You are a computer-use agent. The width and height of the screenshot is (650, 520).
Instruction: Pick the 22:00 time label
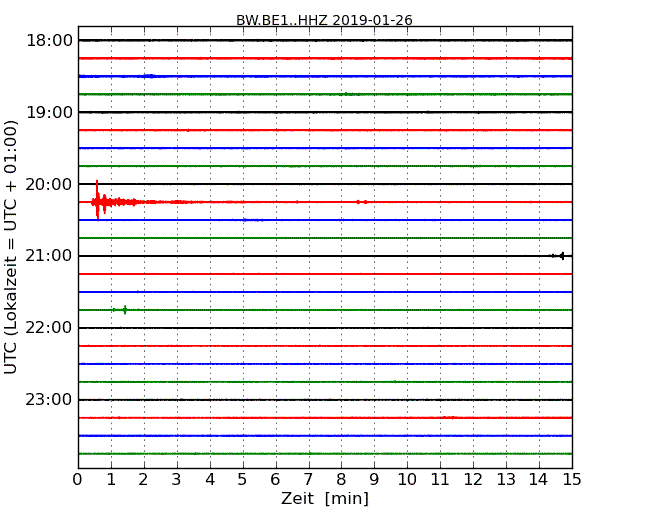pyautogui.click(x=49, y=328)
